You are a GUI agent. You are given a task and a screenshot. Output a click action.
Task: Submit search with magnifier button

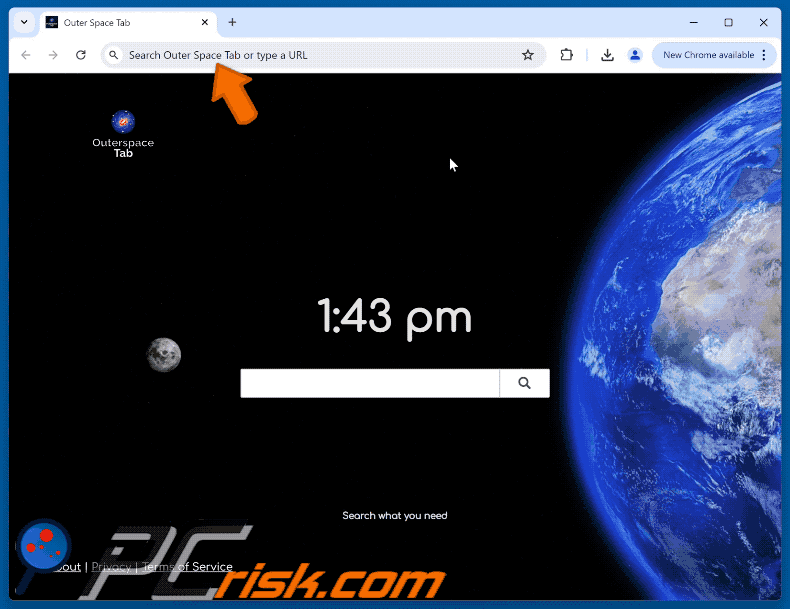[524, 383]
